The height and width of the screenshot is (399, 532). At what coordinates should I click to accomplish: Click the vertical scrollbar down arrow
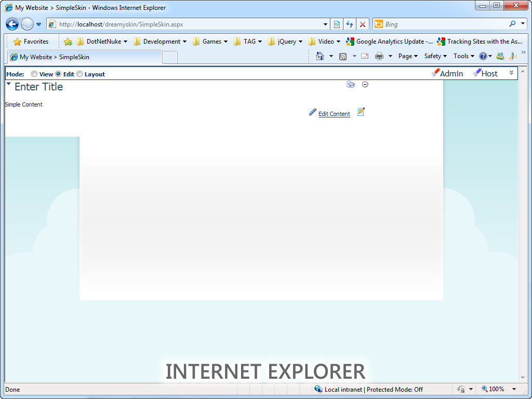(x=524, y=378)
